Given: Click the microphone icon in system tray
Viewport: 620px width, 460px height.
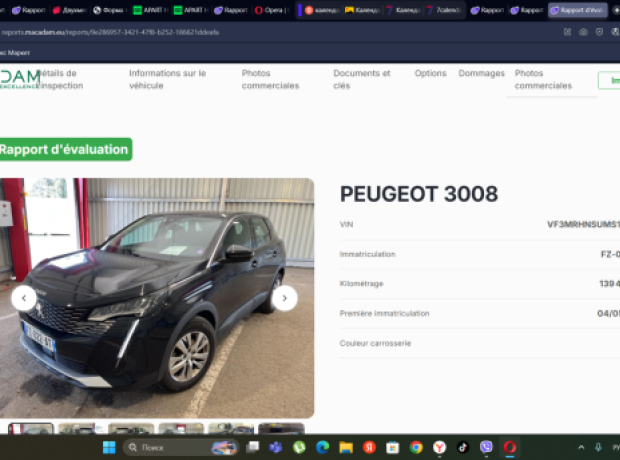Looking at the screenshot, I should click(598, 447).
